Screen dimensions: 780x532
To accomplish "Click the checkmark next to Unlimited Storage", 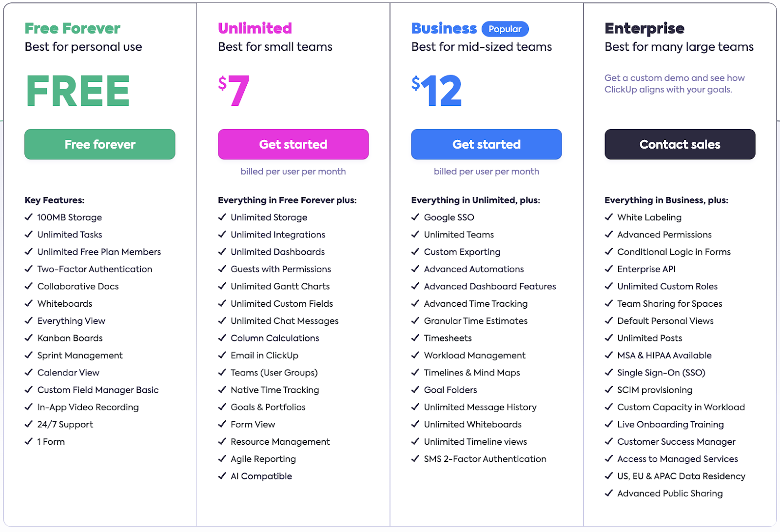I will pyautogui.click(x=222, y=217).
